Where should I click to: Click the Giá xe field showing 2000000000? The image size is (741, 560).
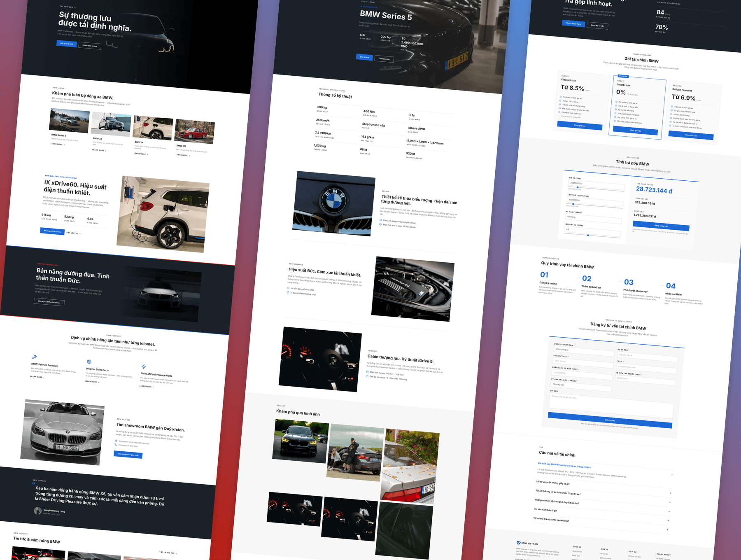(x=597, y=184)
